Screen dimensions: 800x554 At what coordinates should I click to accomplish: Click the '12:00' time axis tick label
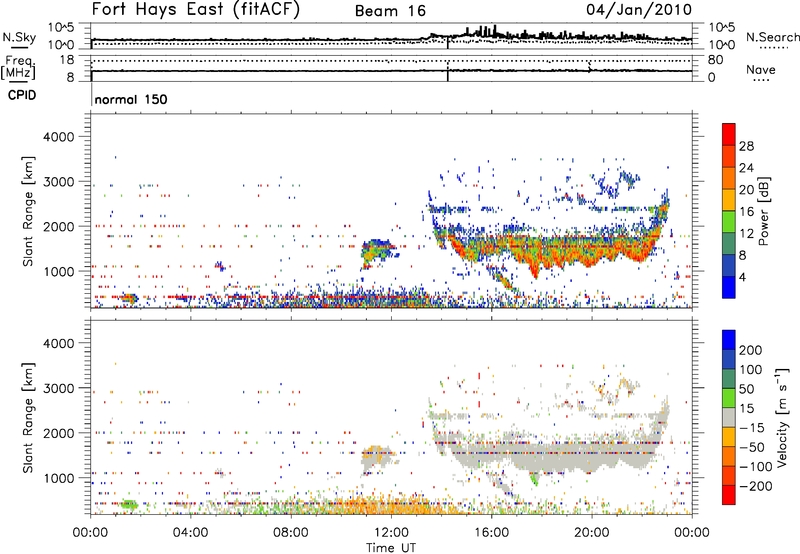[391, 533]
